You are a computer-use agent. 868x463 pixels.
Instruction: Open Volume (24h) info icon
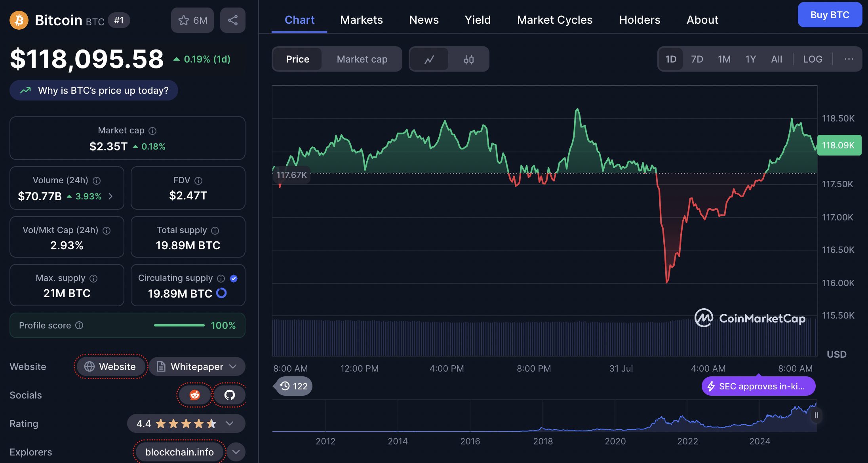coord(97,180)
